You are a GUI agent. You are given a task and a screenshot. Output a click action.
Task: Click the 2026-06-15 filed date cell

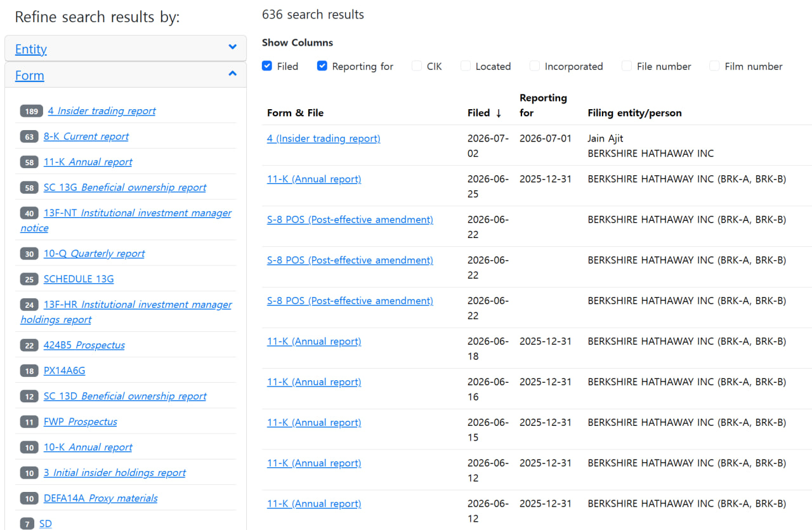[x=488, y=430]
